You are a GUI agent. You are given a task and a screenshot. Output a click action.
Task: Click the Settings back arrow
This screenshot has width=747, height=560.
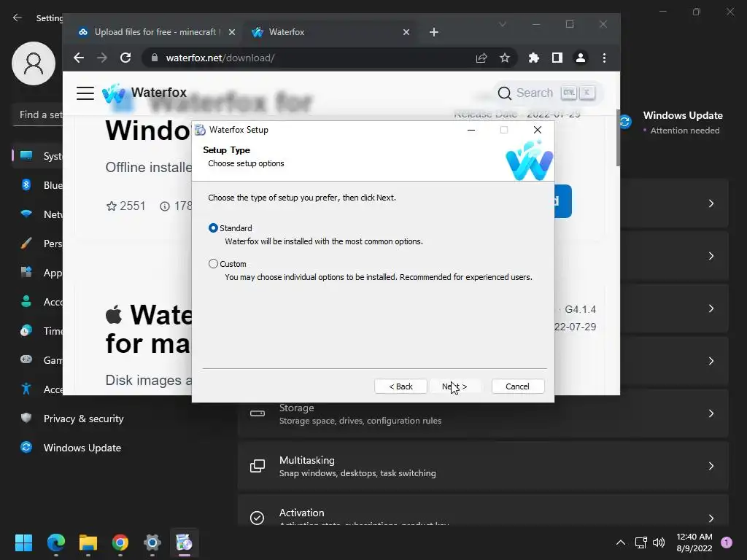pos(18,17)
